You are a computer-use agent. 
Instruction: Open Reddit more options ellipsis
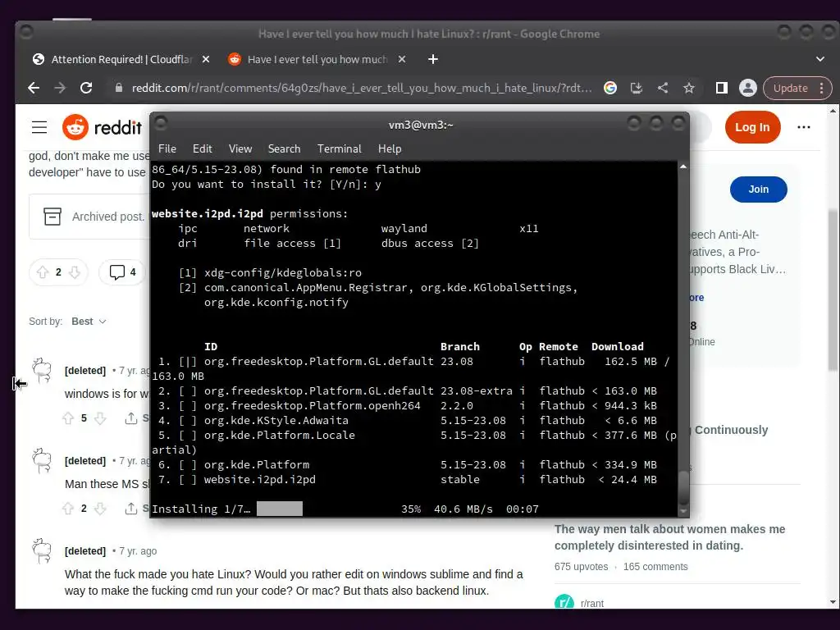[x=804, y=127]
